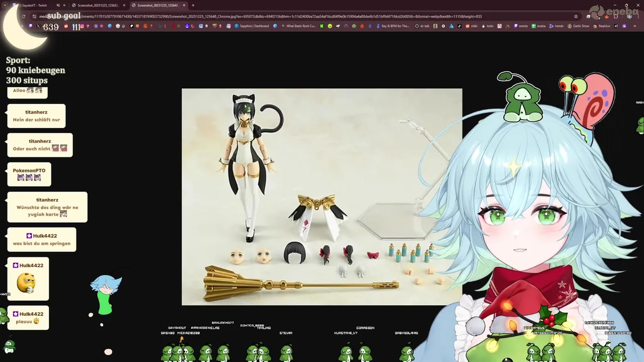Open the X bookmark icon

pos(38,26)
